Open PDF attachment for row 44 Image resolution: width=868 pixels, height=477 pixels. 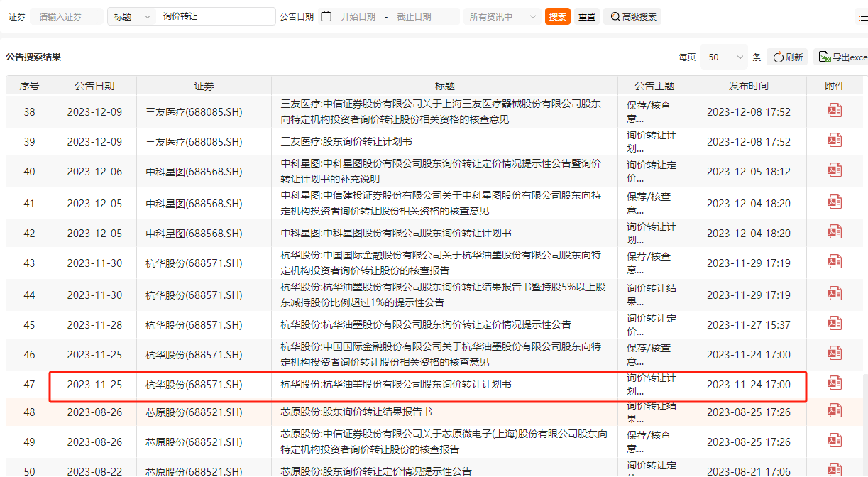coord(835,293)
